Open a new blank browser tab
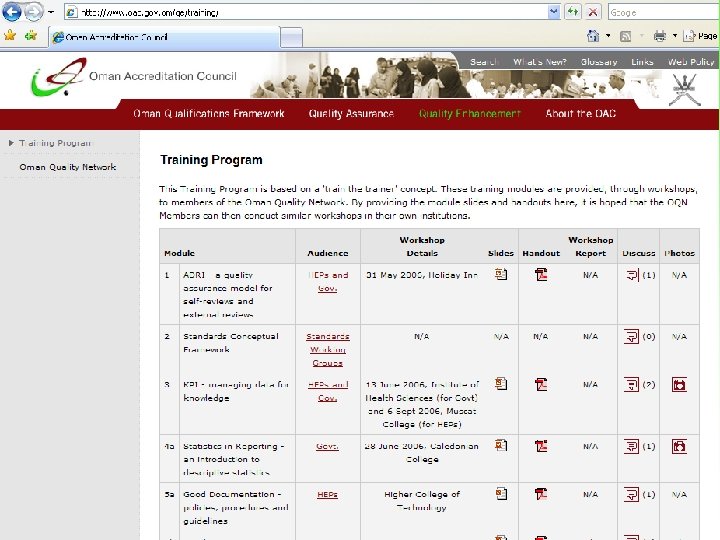 pyautogui.click(x=291, y=37)
